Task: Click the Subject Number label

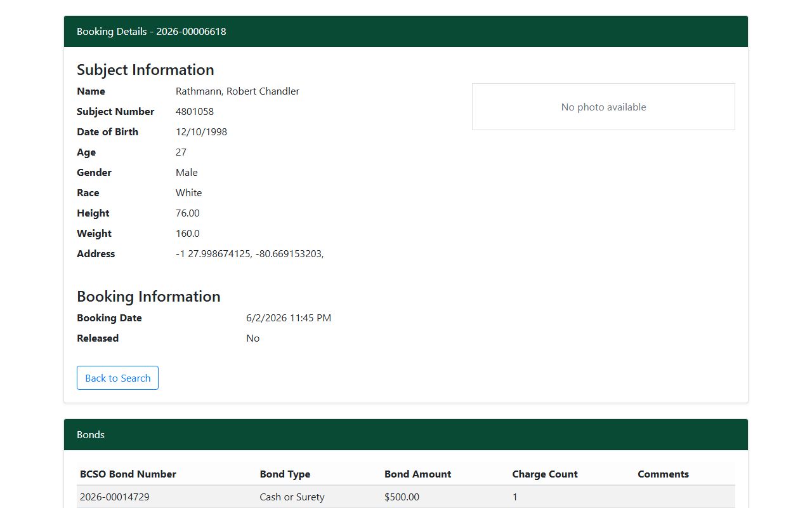Action: coord(115,112)
